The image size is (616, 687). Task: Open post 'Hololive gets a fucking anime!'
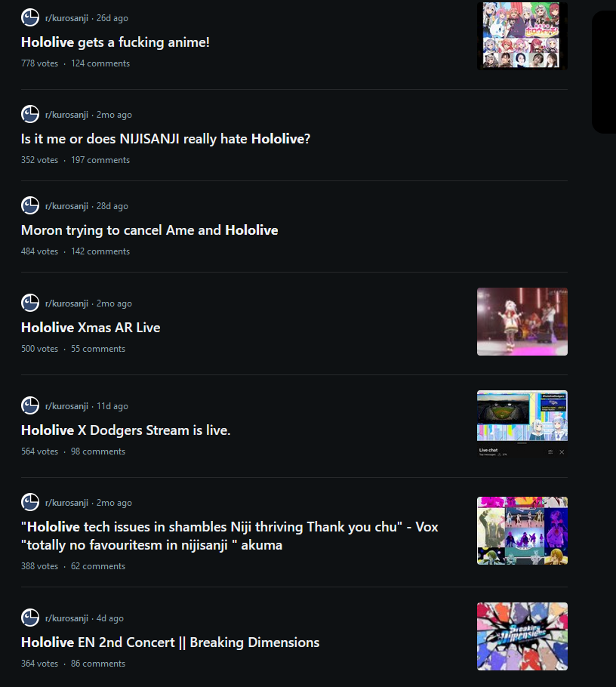[x=115, y=42]
